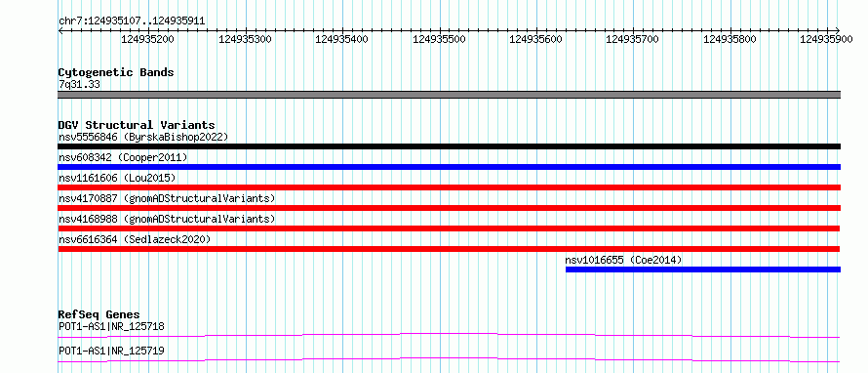The width and height of the screenshot is (868, 373).
Task: Select the magenta POT1-AS1|NR_125718 transcript line
Action: click(x=449, y=335)
